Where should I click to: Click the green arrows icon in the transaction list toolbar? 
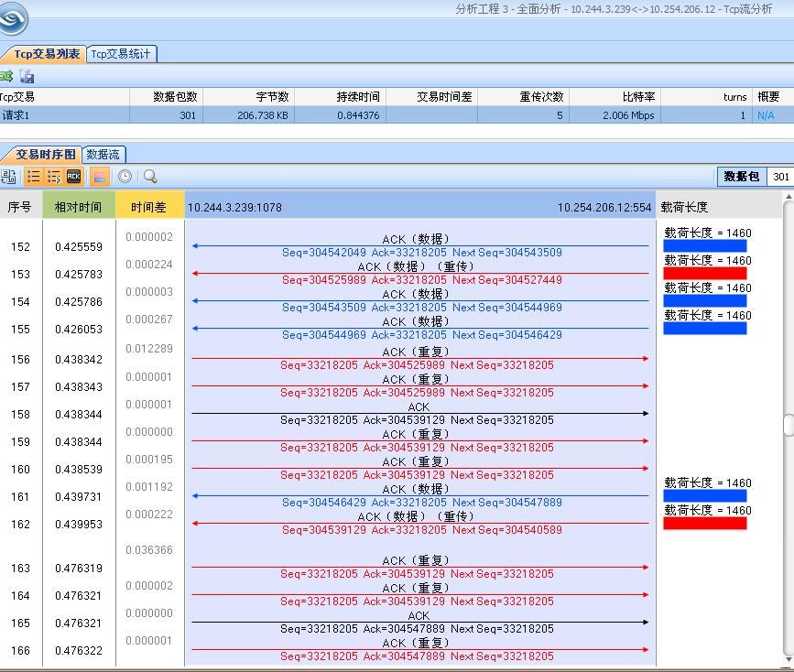click(x=5, y=77)
